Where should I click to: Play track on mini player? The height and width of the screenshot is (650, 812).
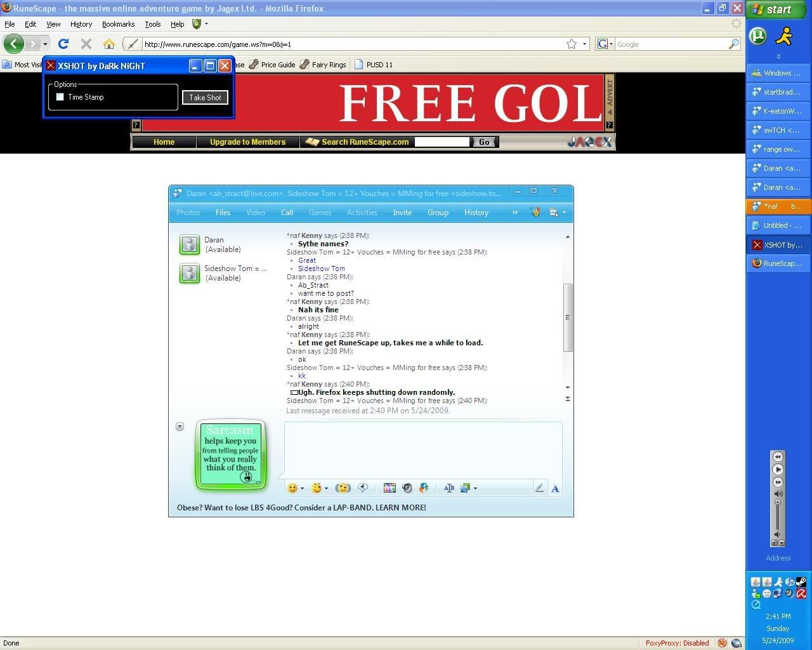(x=778, y=470)
